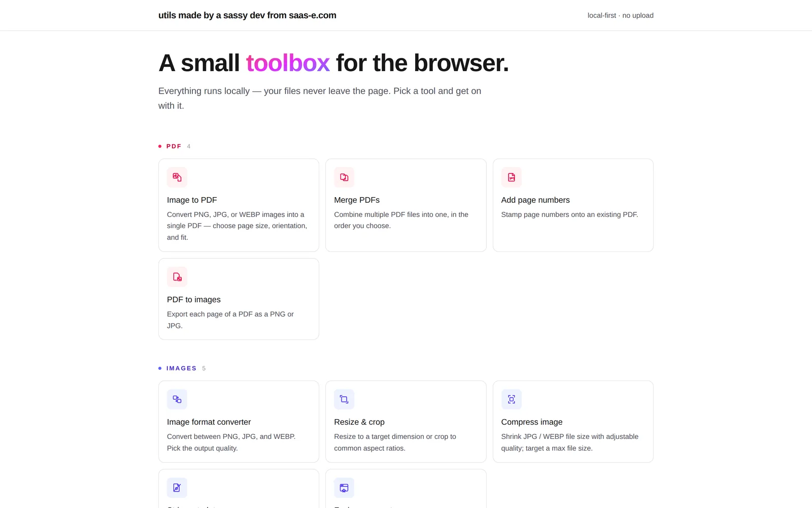The height and width of the screenshot is (508, 812).
Task: Click the Merge PDFs icon
Action: [x=344, y=177]
